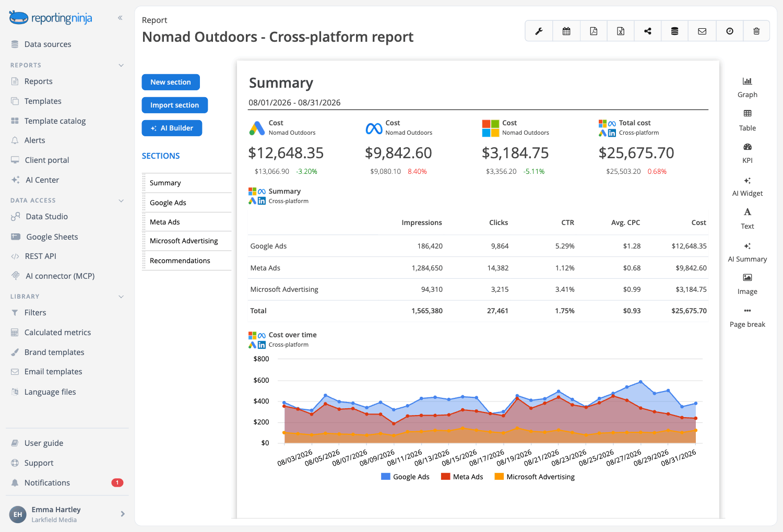Screen dimensions: 783x532
Task: Jump to Summary section
Action: pos(187,183)
